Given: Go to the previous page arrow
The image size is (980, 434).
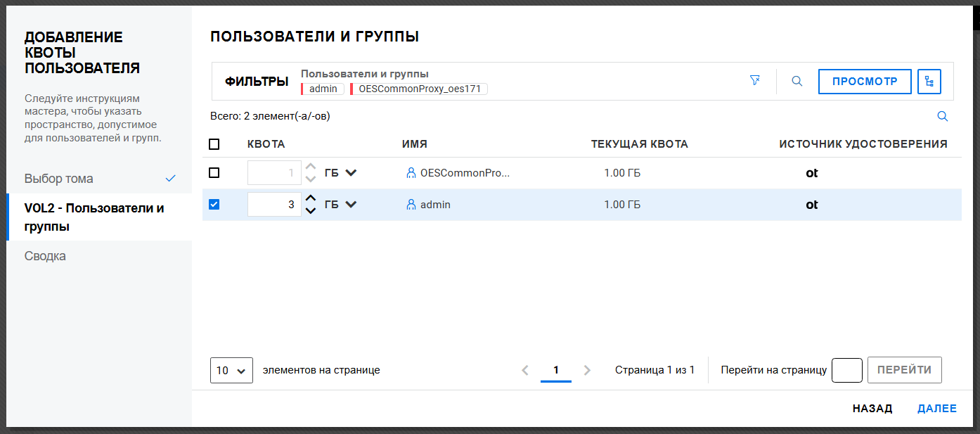Looking at the screenshot, I should 524,370.
